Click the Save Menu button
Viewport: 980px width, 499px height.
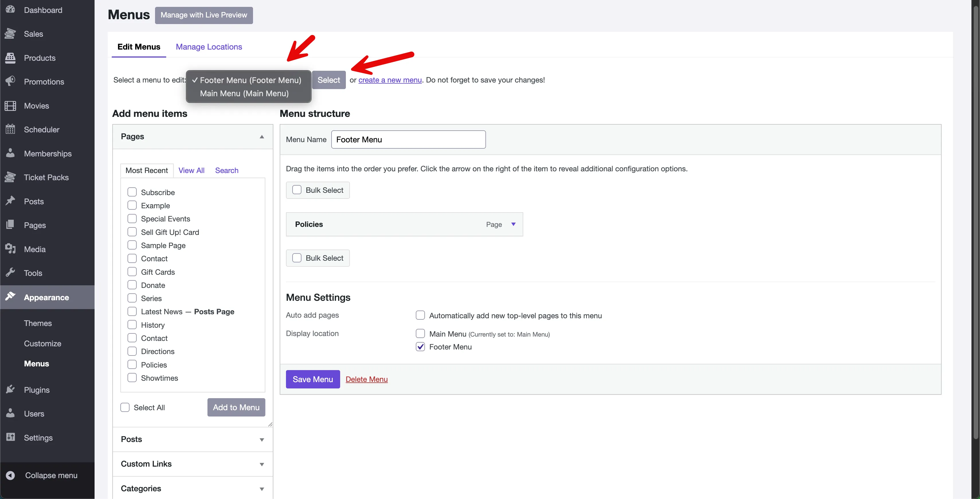click(313, 379)
